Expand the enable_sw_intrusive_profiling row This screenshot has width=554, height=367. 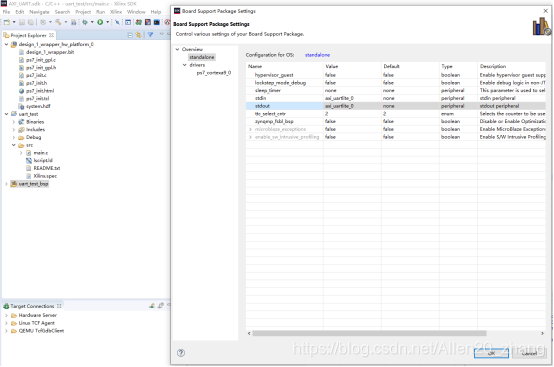click(x=250, y=137)
